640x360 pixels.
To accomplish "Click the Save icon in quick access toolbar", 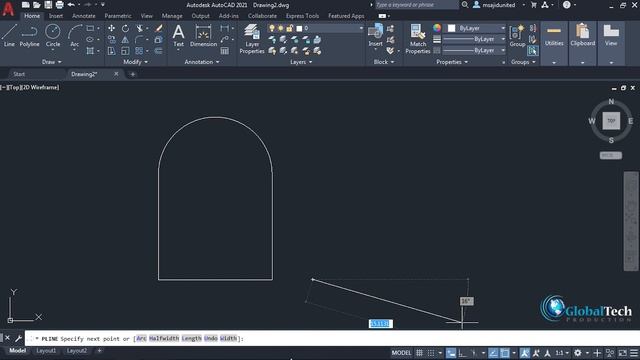I will (48, 5).
